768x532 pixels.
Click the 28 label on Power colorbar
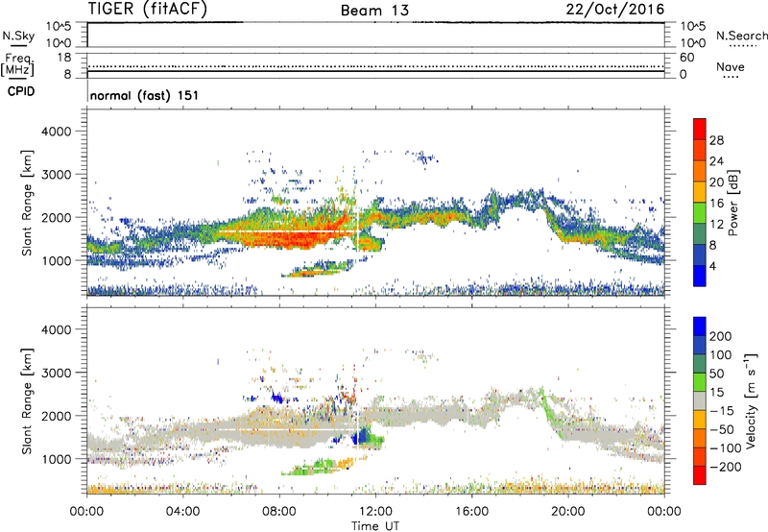[716, 140]
